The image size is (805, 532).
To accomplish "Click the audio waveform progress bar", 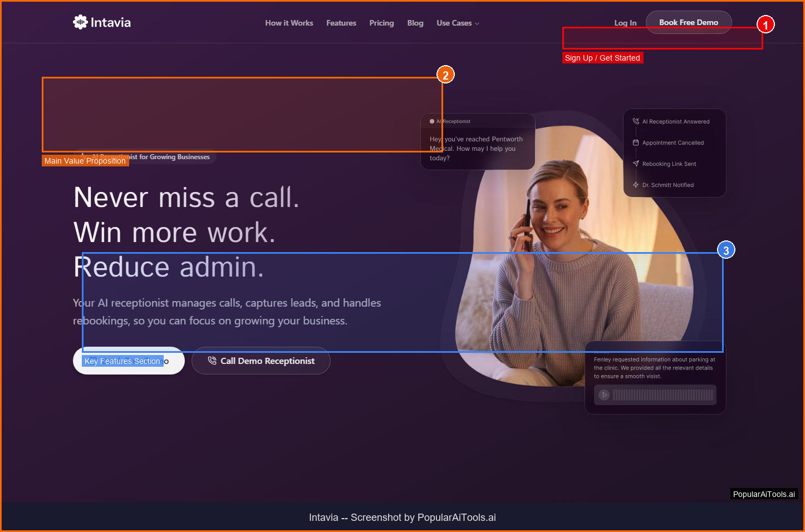I will point(662,395).
